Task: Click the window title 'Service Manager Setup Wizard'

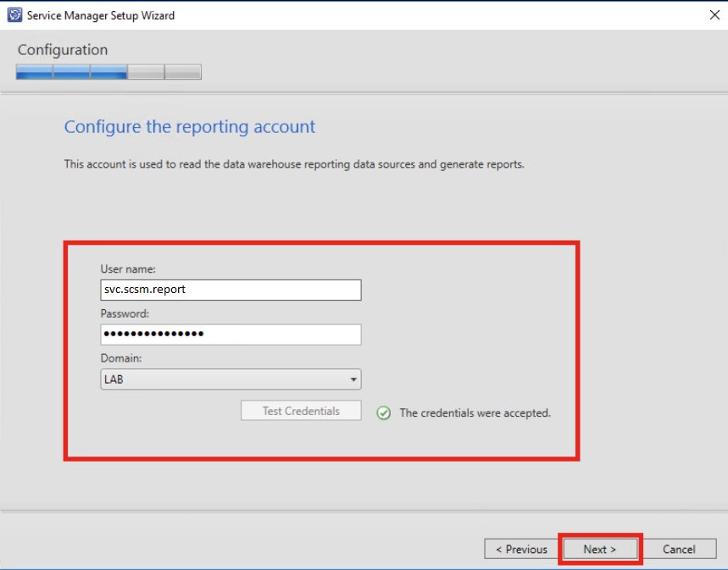Action: coord(102,15)
